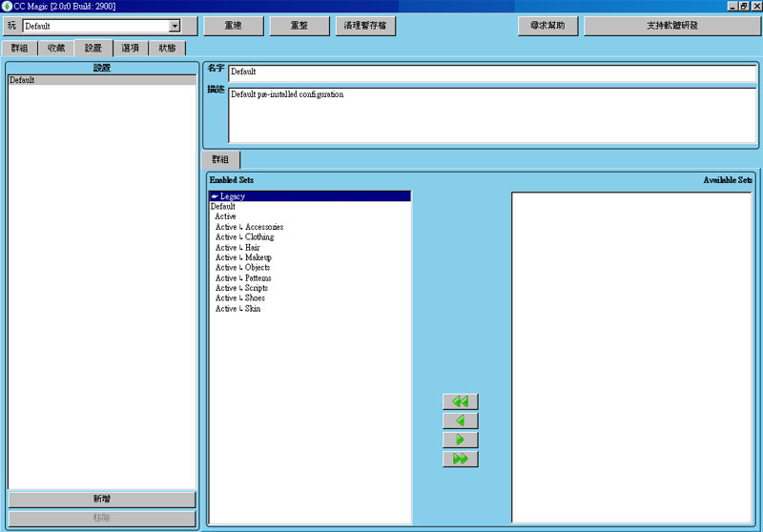
Task: Open the 選項 tab
Action: click(131, 48)
